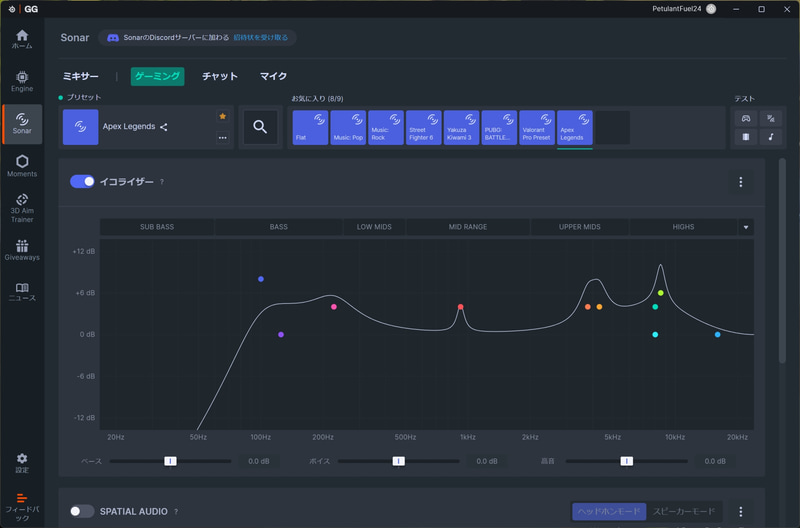This screenshot has height=528, width=800.
Task: Click the 高音 0.0 dB value field
Action: [x=715, y=461]
